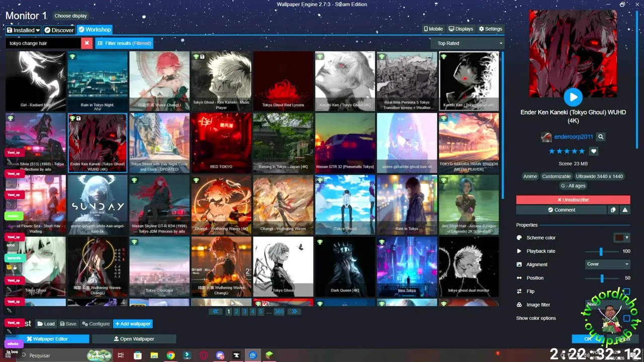Click the Configure playlist button
The height and width of the screenshot is (362, 644).
click(x=96, y=324)
